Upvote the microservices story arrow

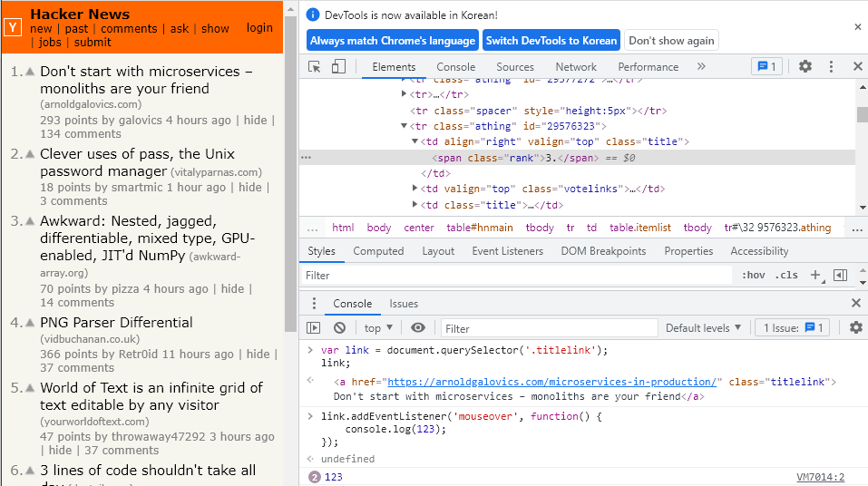click(30, 72)
